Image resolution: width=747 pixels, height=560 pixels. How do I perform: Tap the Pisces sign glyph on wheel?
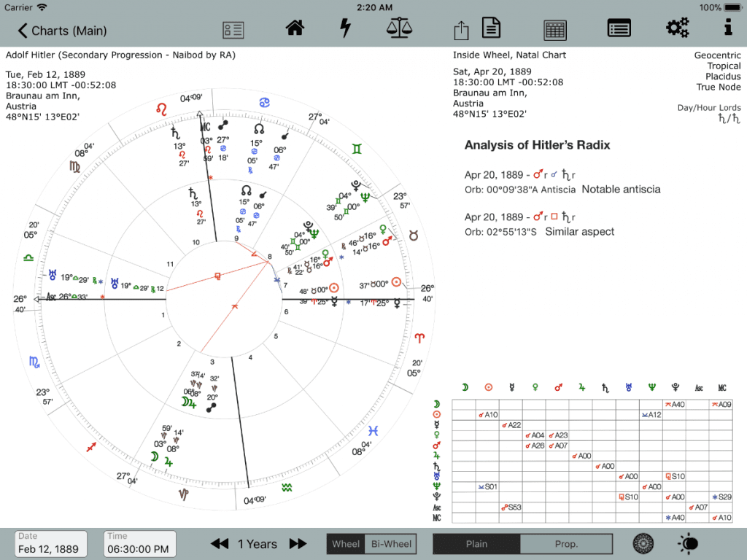[373, 431]
